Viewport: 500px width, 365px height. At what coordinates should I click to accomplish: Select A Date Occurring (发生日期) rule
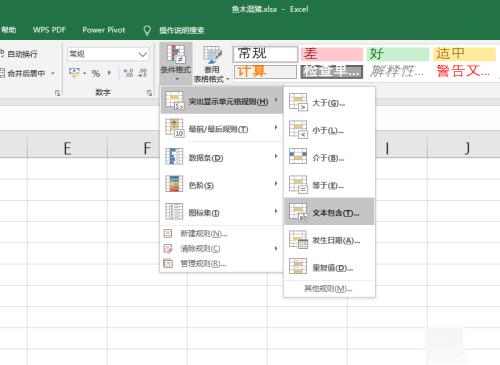coord(329,240)
